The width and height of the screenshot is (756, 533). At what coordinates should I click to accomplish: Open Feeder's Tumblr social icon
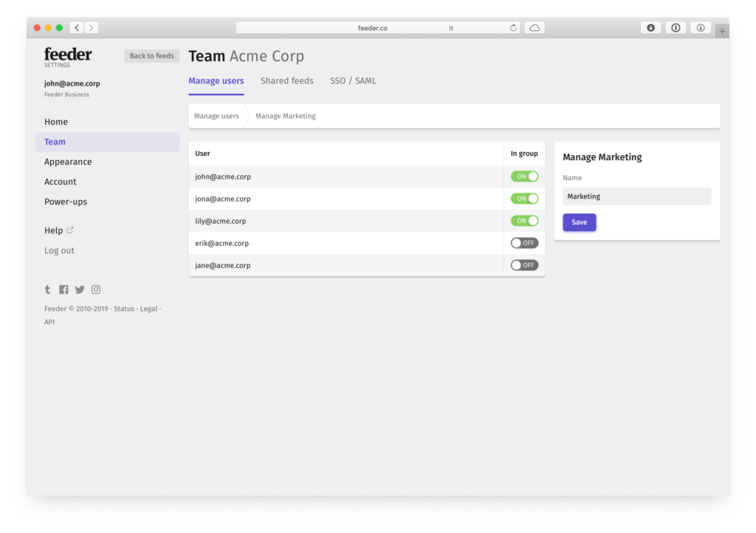point(47,289)
